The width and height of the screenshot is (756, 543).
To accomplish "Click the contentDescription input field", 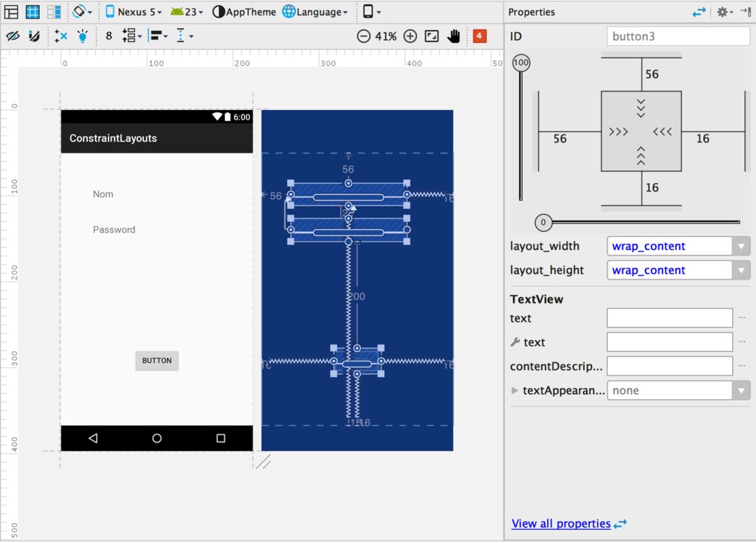I will click(x=670, y=366).
